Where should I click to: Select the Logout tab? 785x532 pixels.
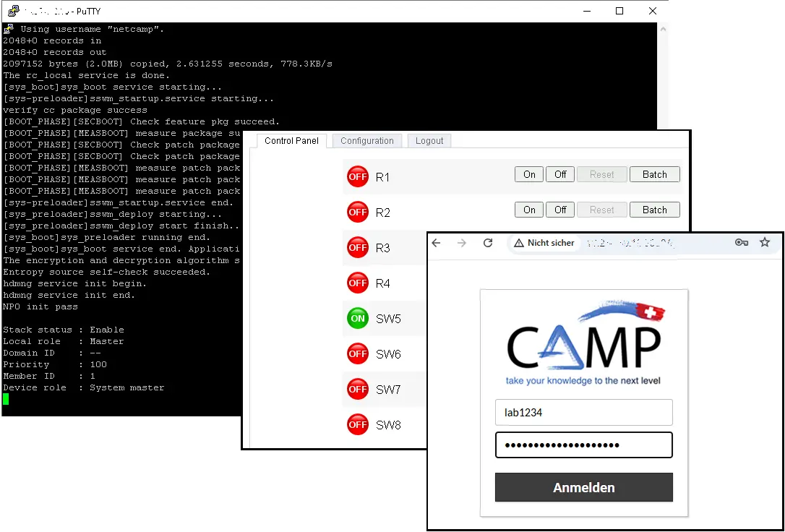point(429,141)
